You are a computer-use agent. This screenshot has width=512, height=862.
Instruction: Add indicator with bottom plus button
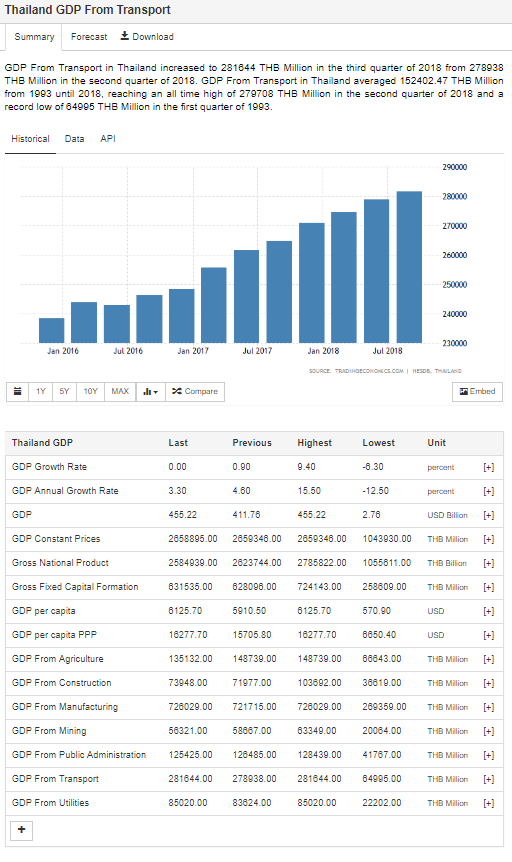[x=21, y=830]
